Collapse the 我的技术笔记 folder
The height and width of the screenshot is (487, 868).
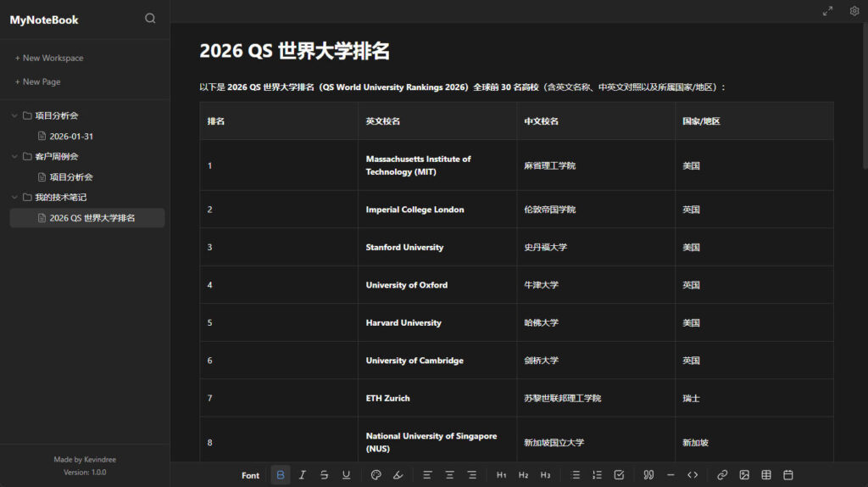point(15,198)
